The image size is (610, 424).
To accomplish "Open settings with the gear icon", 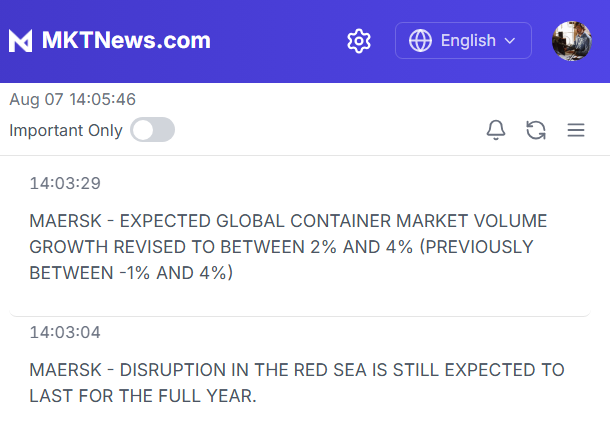I will click(x=359, y=41).
